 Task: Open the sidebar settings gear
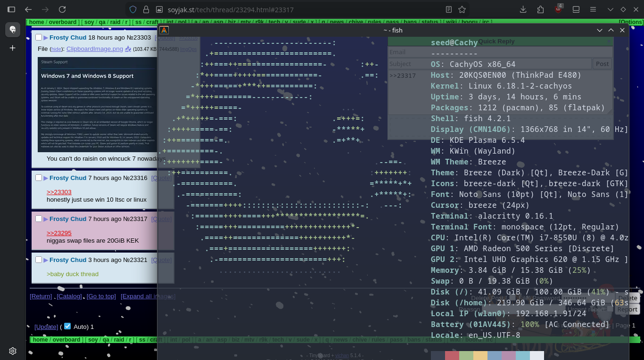click(x=13, y=351)
